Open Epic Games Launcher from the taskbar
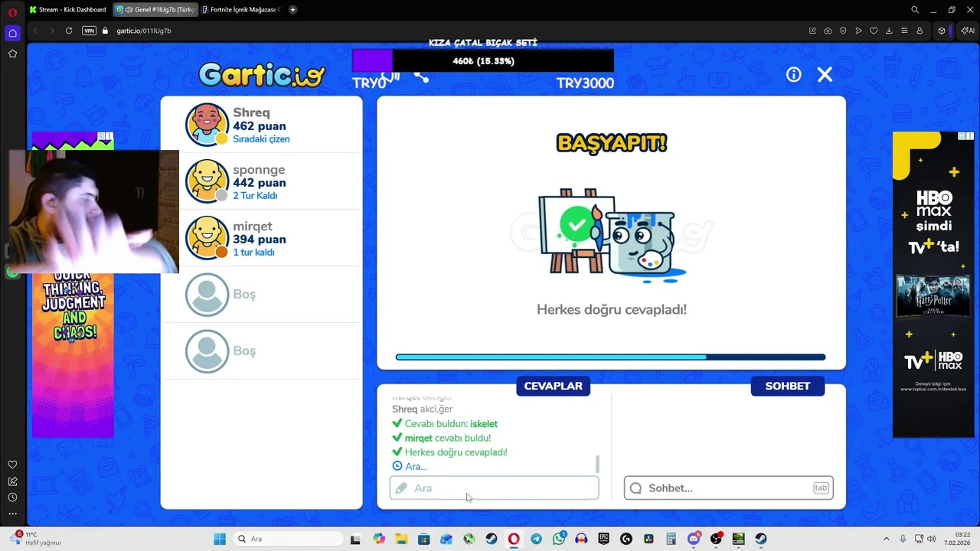This screenshot has width=980, height=551. (603, 539)
